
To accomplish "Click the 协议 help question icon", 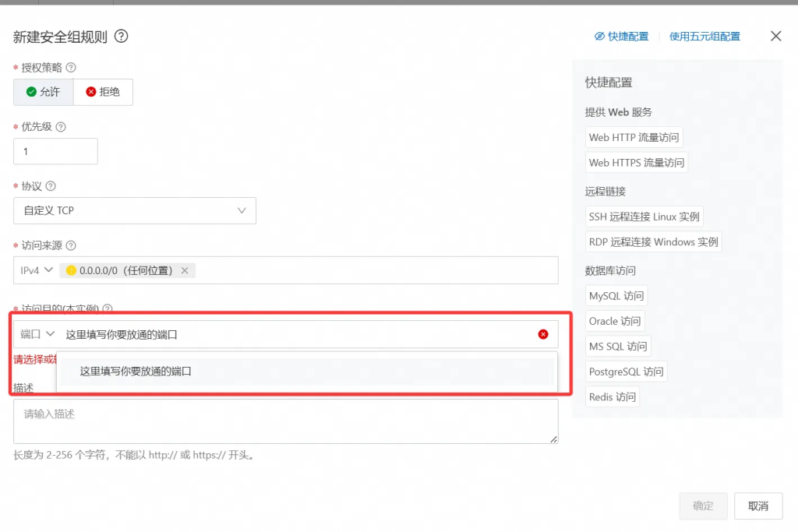I will [x=51, y=186].
